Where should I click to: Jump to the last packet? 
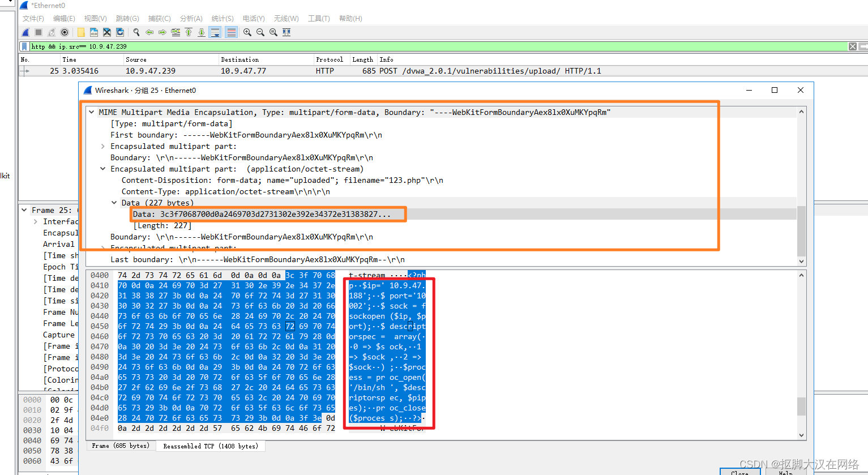tap(202, 32)
